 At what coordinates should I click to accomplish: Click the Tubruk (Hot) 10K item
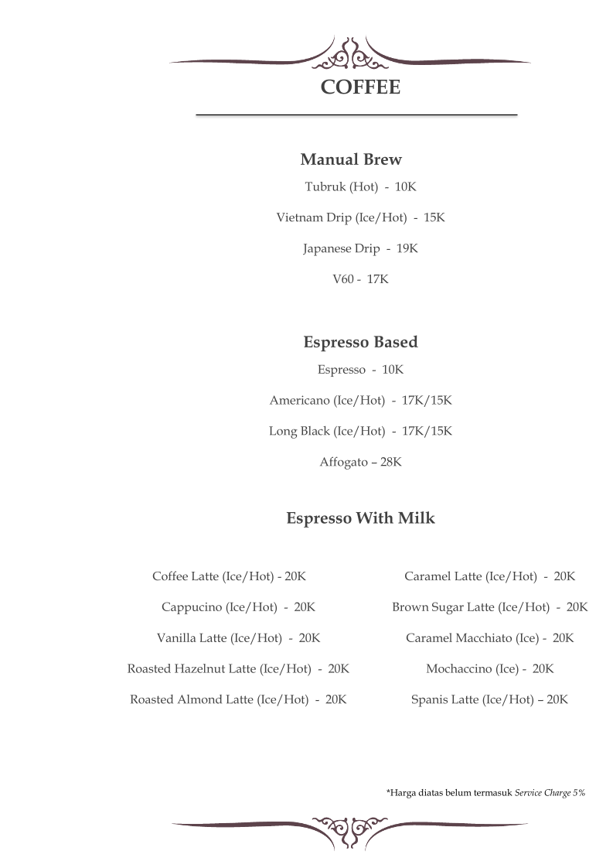click(x=360, y=187)
